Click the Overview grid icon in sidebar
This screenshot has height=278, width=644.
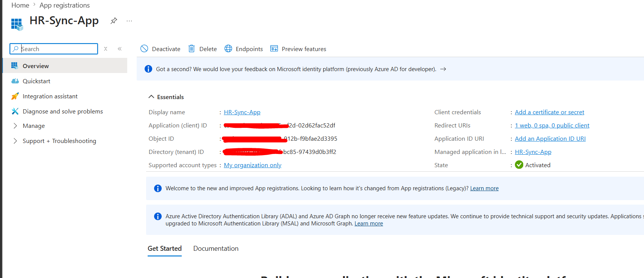[15, 66]
